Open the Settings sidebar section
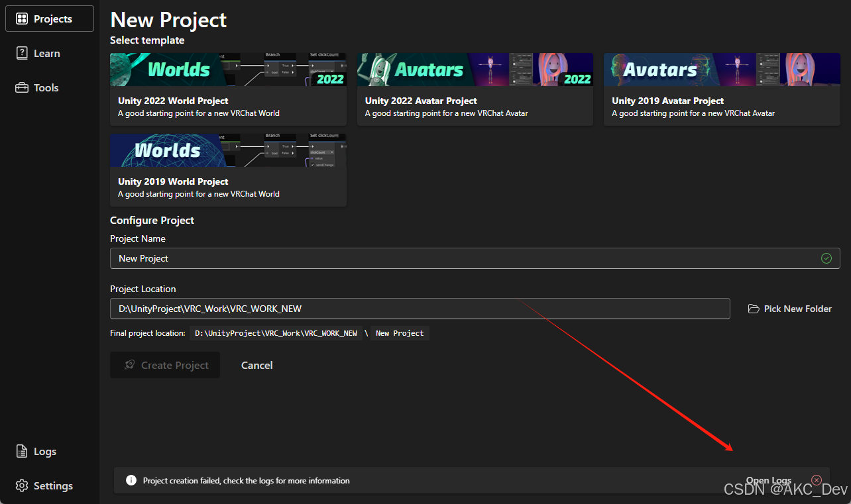The width and height of the screenshot is (851, 504). coord(50,485)
